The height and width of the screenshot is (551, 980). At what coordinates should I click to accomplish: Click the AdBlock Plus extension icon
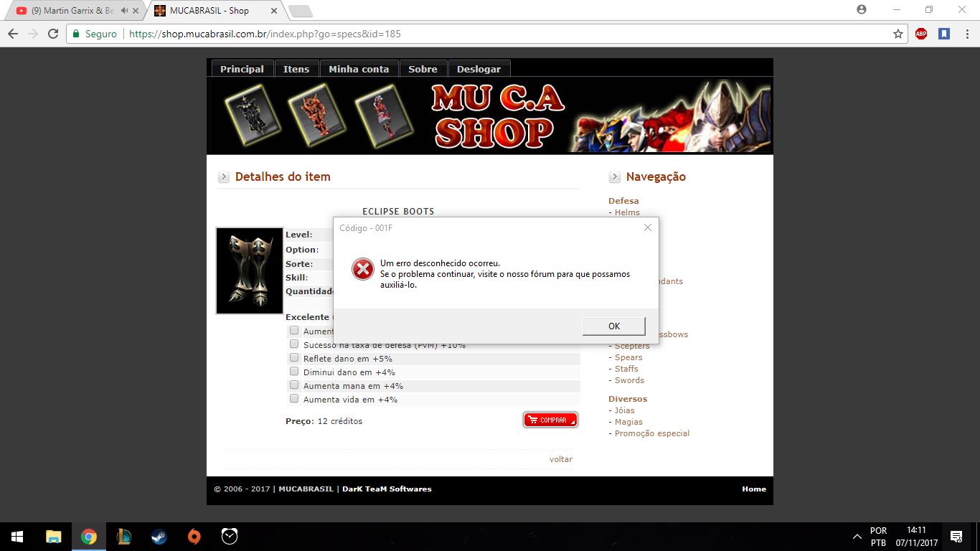click(921, 34)
